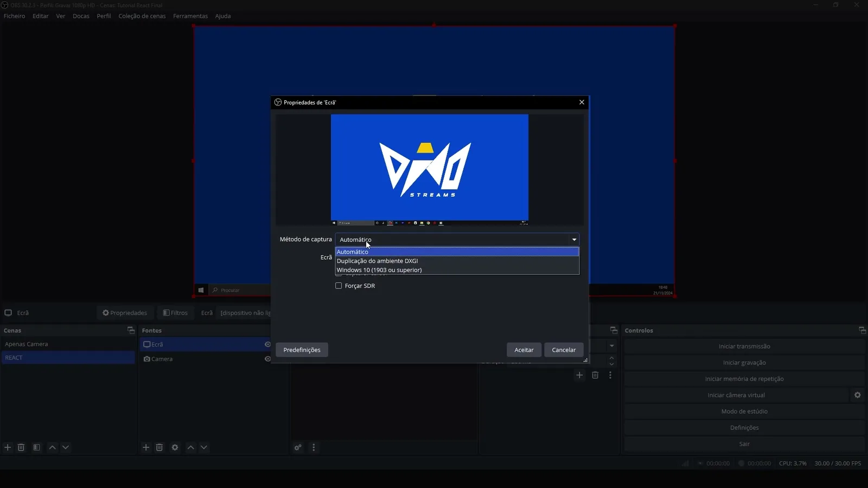Add scene transition with plus icon
The height and width of the screenshot is (488, 868).
point(579,375)
